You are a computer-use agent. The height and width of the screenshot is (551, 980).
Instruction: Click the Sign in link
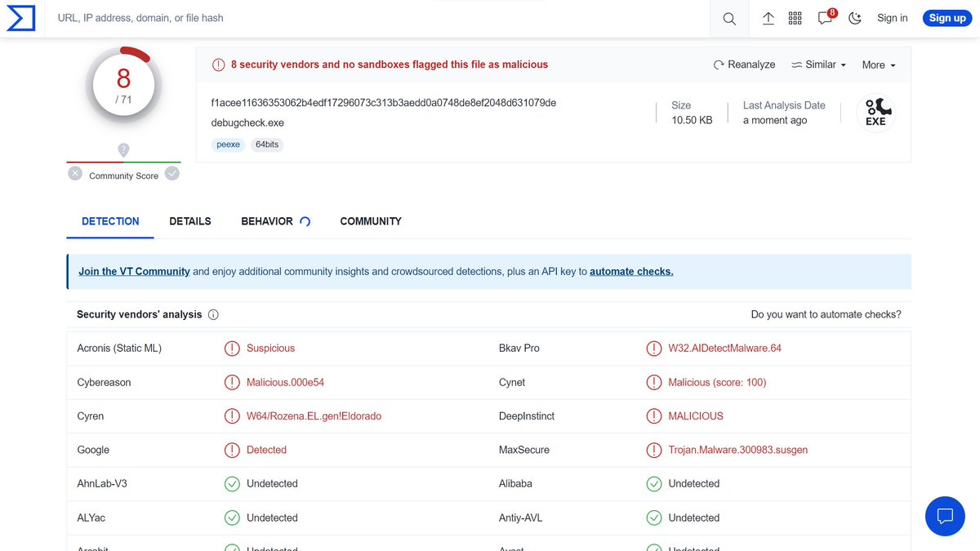point(893,18)
